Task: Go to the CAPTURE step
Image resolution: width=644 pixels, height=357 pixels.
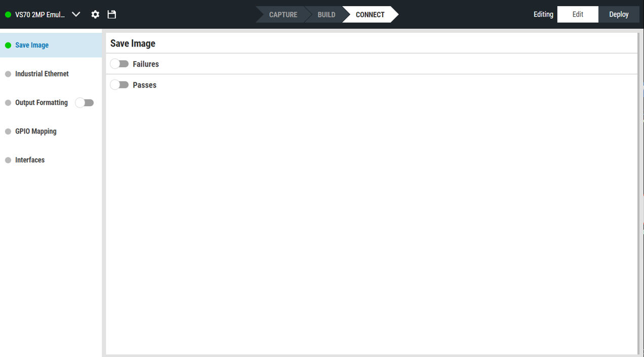Action: (x=283, y=15)
